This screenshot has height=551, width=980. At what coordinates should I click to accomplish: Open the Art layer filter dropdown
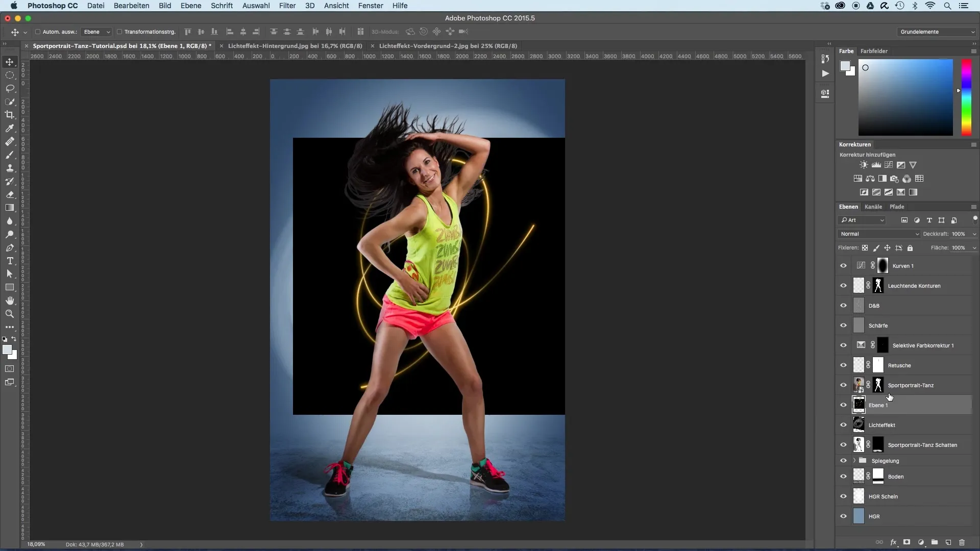coord(862,220)
